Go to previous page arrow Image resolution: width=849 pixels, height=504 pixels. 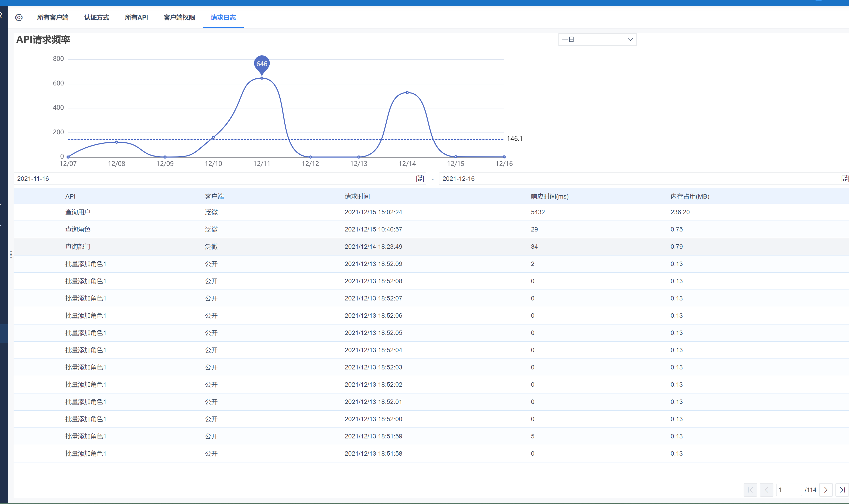(766, 490)
